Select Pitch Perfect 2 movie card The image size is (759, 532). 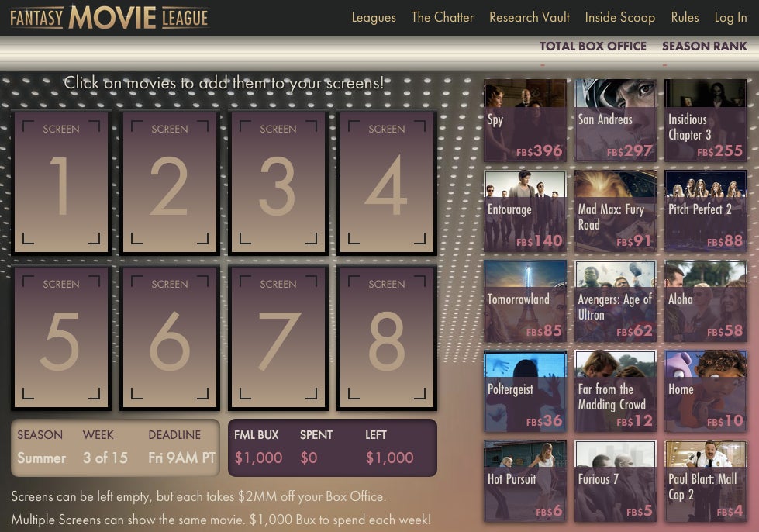706,211
